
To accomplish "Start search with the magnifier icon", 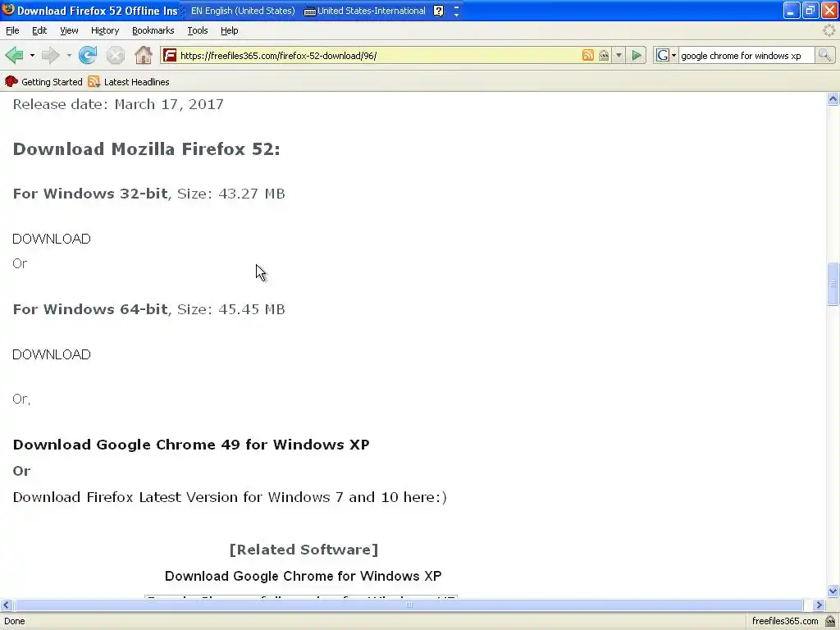I will pos(825,55).
